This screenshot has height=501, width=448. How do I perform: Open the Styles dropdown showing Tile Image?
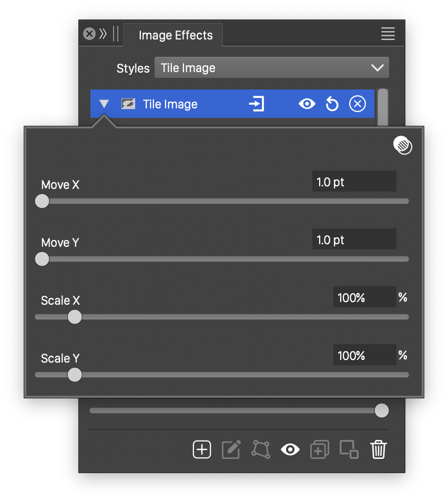271,68
